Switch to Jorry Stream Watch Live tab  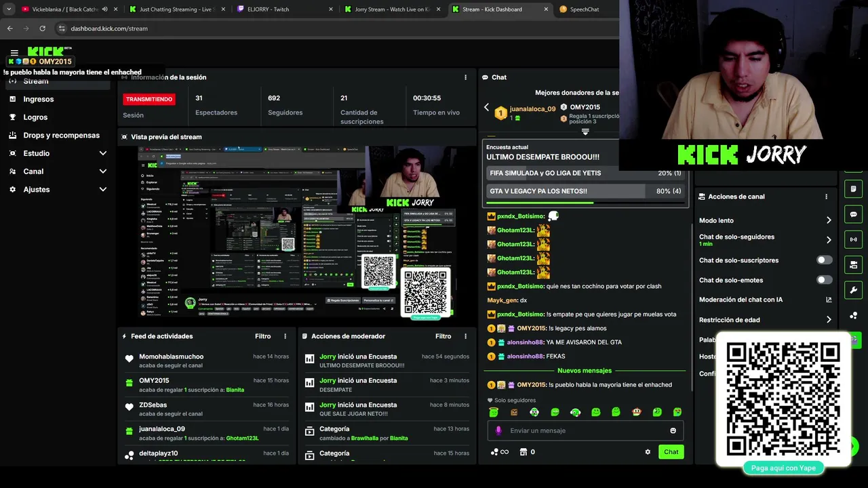[x=392, y=9]
